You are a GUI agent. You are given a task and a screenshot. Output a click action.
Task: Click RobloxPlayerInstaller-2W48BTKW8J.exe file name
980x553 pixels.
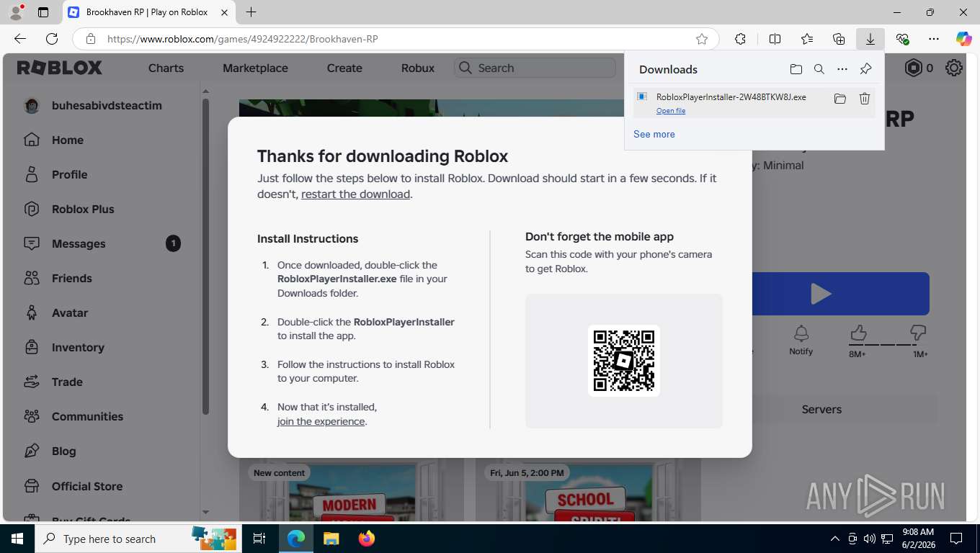tap(731, 96)
